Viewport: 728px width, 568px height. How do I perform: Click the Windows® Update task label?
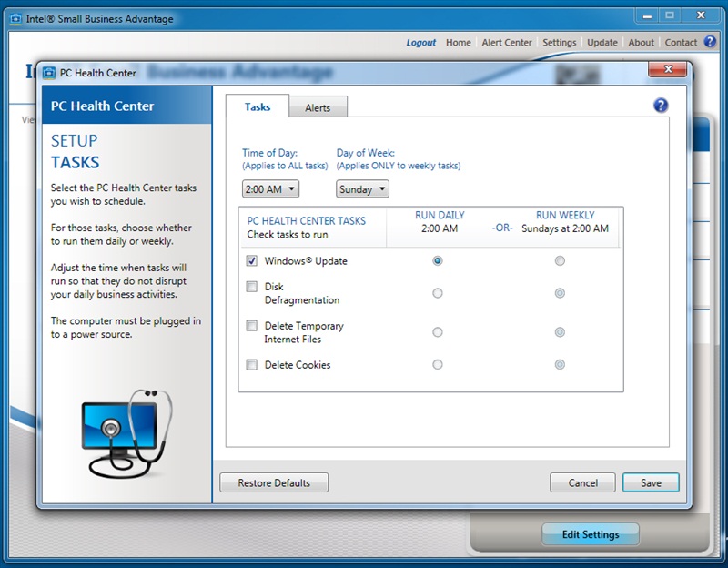point(306,260)
